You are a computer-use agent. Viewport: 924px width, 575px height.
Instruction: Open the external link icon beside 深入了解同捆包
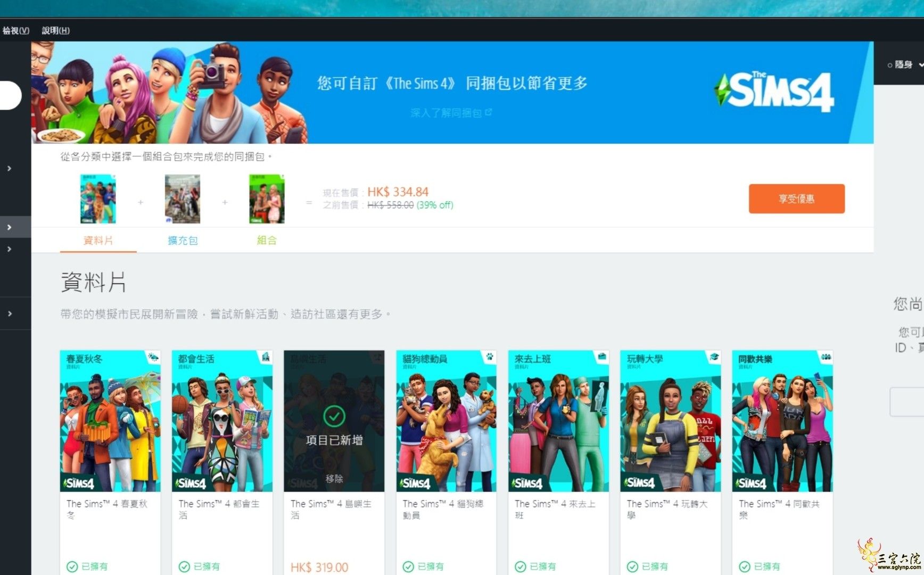(x=489, y=112)
